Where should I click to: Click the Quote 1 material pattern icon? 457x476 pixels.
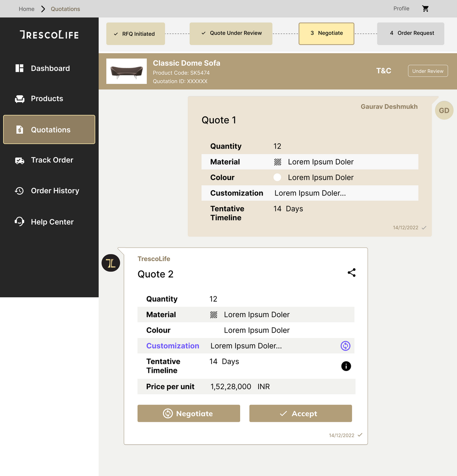point(278,162)
